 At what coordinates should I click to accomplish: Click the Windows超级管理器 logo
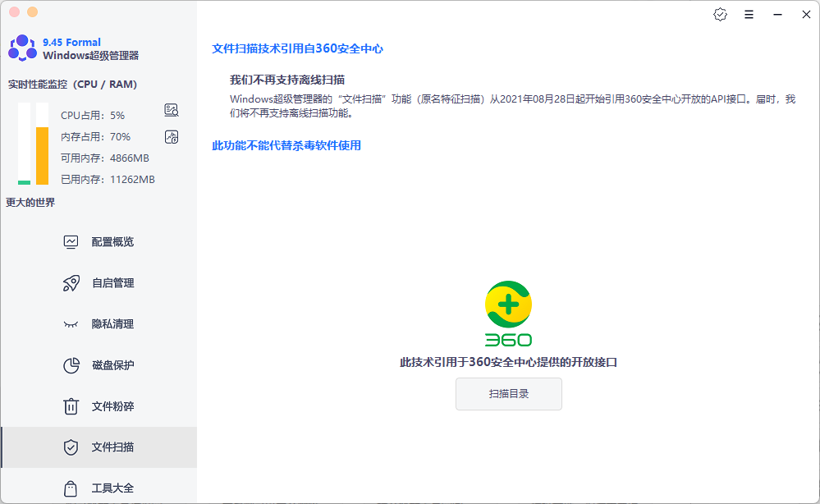[x=21, y=48]
